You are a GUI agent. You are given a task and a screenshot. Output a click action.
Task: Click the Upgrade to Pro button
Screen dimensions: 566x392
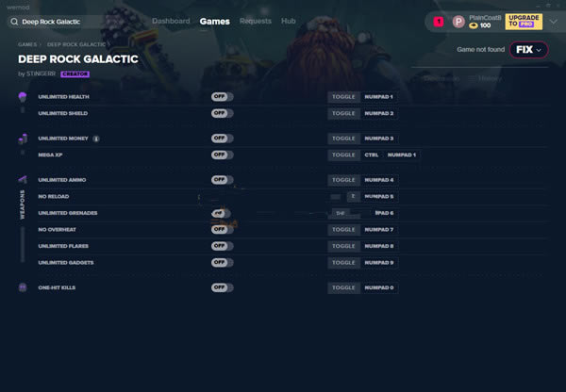pyautogui.click(x=524, y=21)
